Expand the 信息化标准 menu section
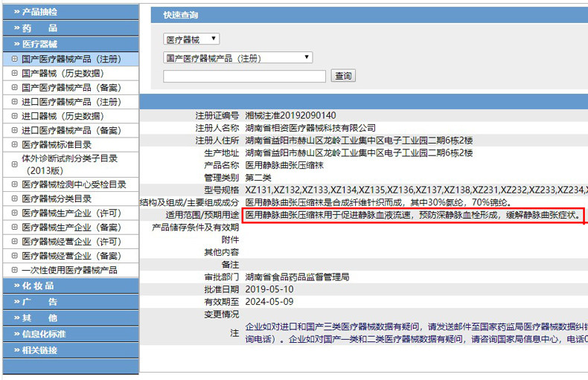This screenshot has height=380, width=588. (71, 335)
